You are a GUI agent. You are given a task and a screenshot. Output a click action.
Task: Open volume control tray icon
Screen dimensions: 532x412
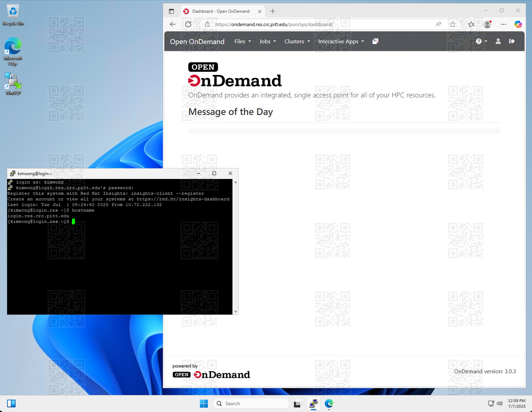[x=499, y=403]
